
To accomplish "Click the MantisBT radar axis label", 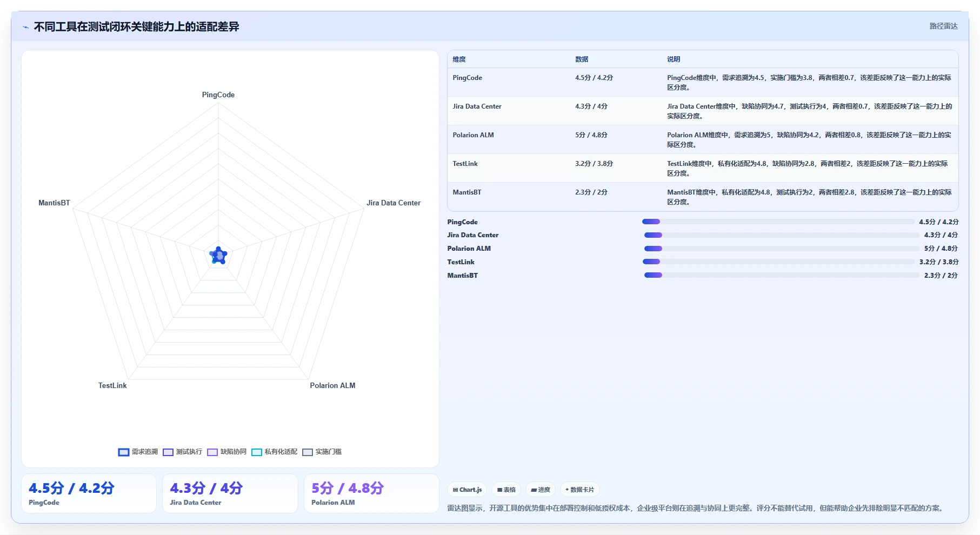I will tap(54, 203).
